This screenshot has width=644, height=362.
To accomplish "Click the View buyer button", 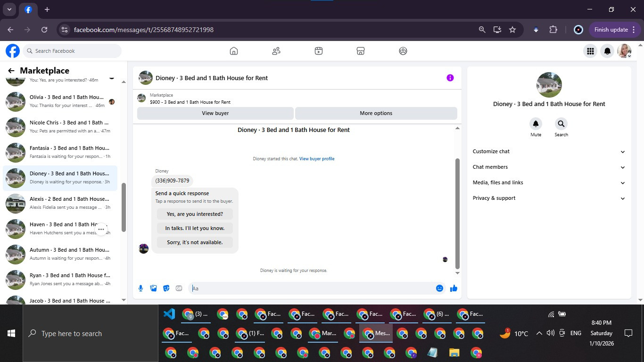I will [215, 113].
